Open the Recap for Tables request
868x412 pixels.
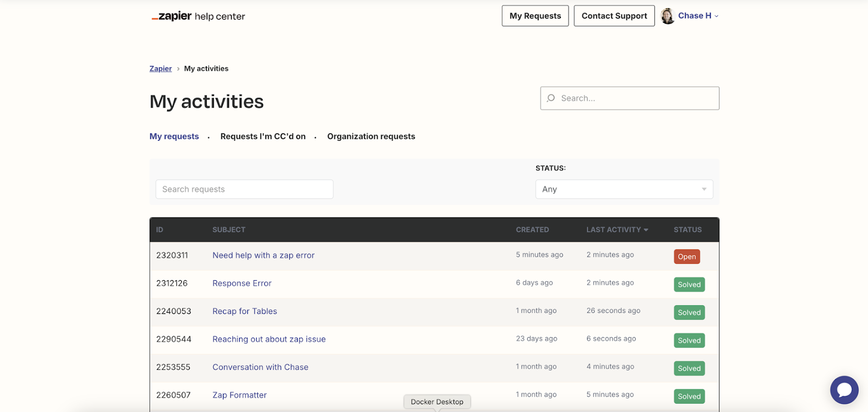pos(245,311)
